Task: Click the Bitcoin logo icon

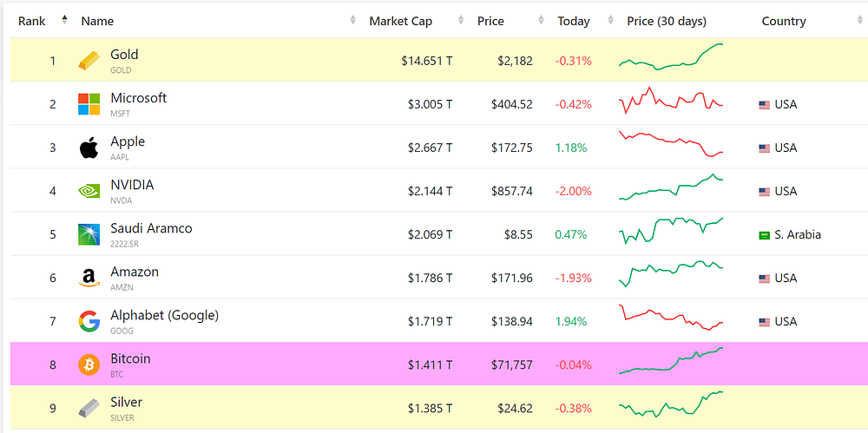Action: [x=89, y=365]
